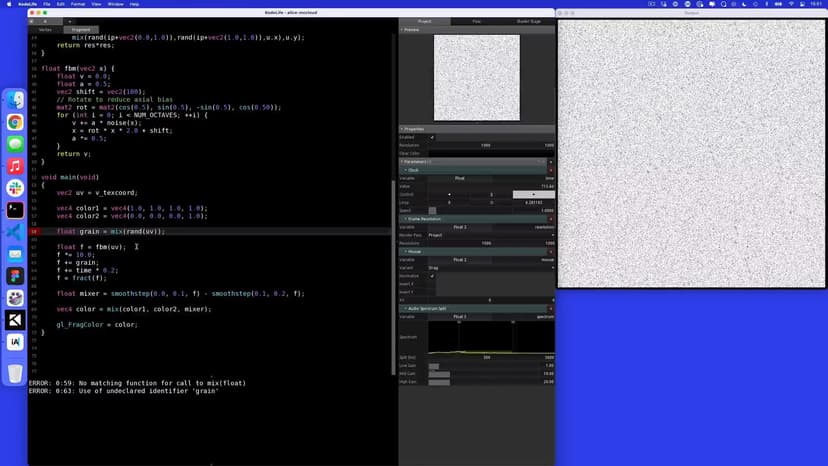This screenshot has width=828, height=466.
Task: Adjust the Mid Gain slider
Action: click(439, 374)
